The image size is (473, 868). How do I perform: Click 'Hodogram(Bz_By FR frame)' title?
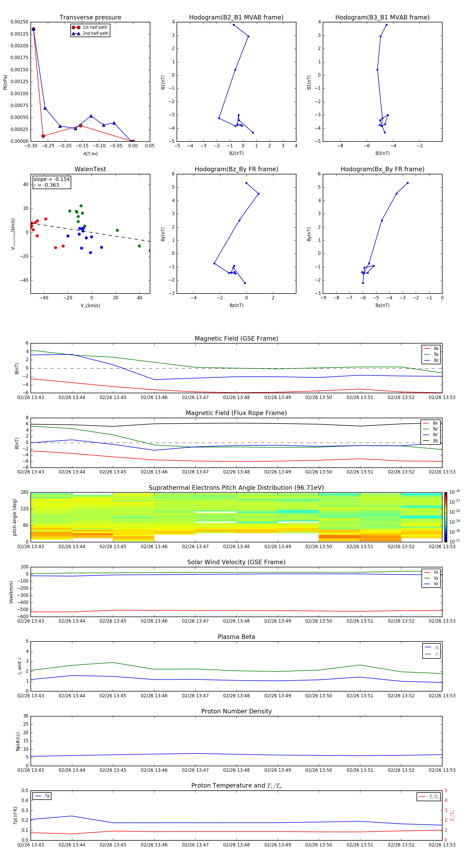[236, 169]
